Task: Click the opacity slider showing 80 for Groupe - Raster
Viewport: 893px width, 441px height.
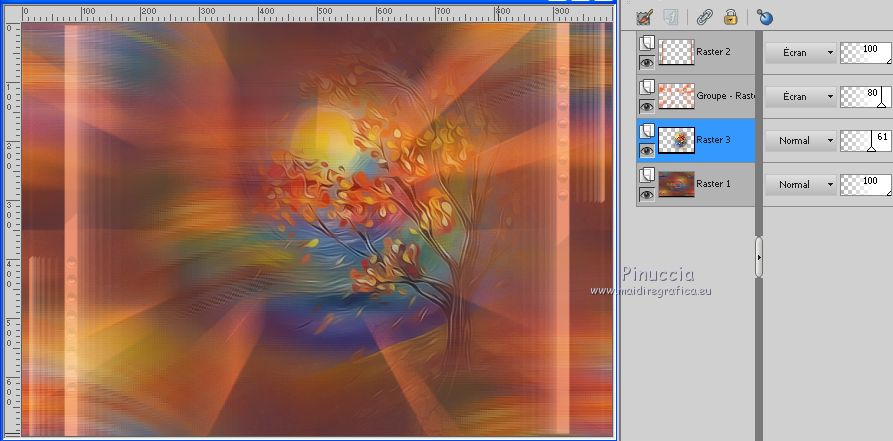Action: coord(866,96)
